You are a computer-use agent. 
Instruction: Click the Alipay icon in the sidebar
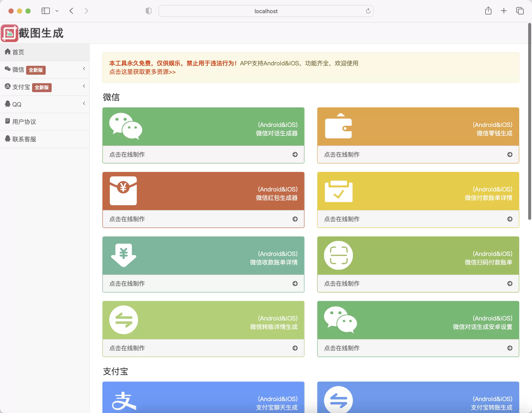(x=8, y=86)
